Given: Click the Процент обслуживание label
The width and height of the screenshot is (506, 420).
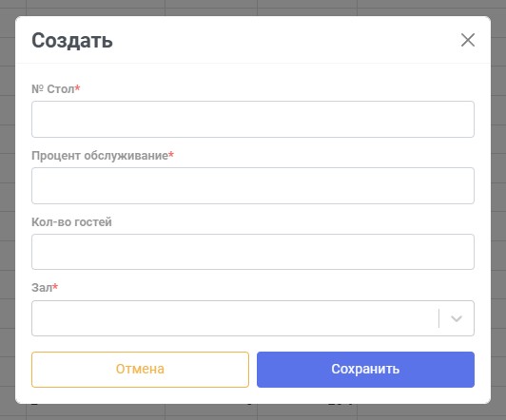Looking at the screenshot, I should (x=103, y=156).
